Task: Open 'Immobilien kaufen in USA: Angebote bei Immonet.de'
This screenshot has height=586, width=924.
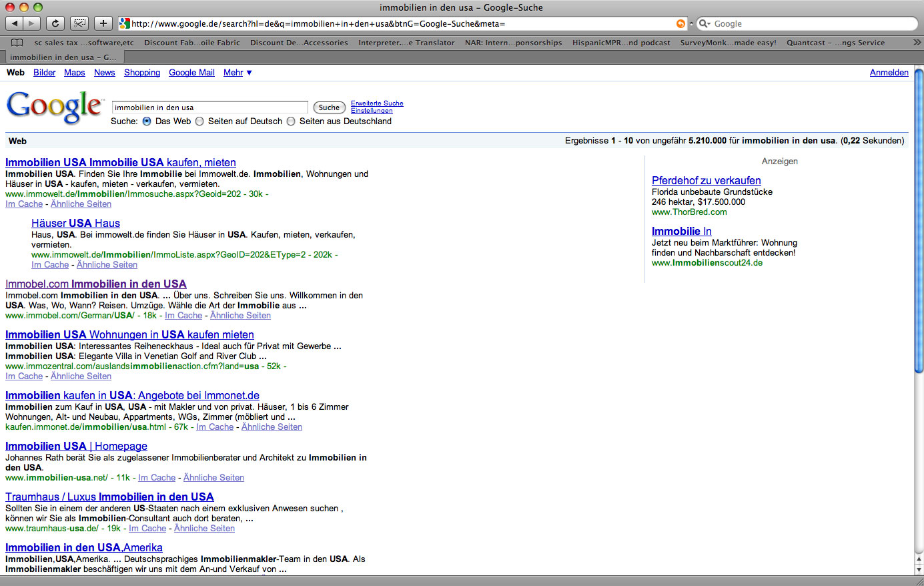Action: (x=132, y=395)
